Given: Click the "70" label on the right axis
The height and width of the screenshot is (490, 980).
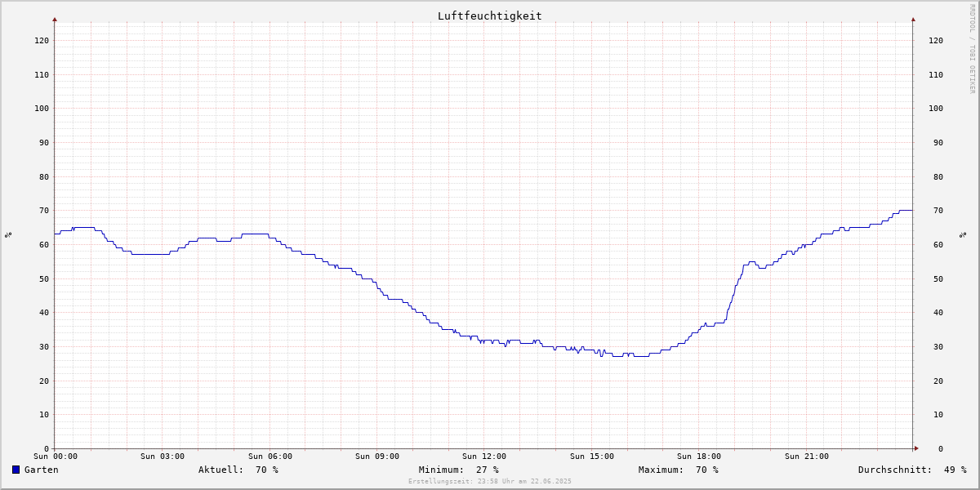Looking at the screenshot, I should [x=938, y=210].
